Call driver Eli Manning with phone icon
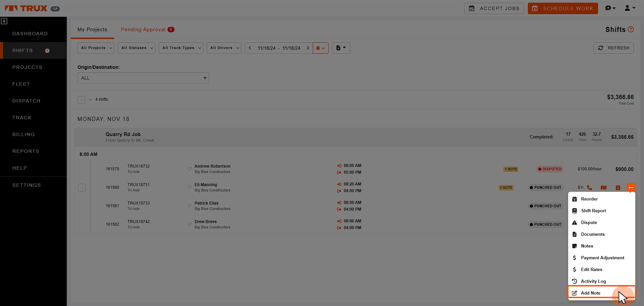This screenshot has width=644, height=306. coord(590,187)
